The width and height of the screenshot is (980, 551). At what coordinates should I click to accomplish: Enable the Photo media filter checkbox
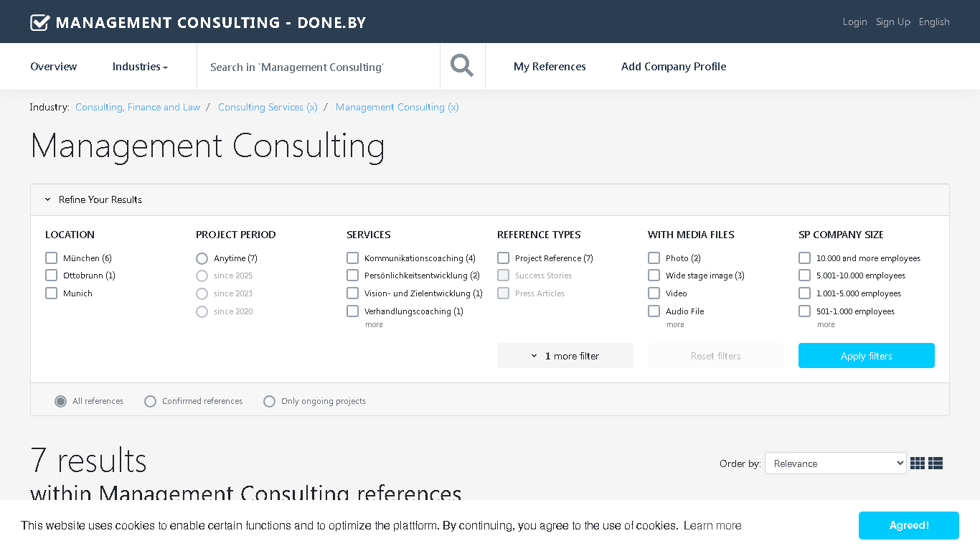point(654,258)
